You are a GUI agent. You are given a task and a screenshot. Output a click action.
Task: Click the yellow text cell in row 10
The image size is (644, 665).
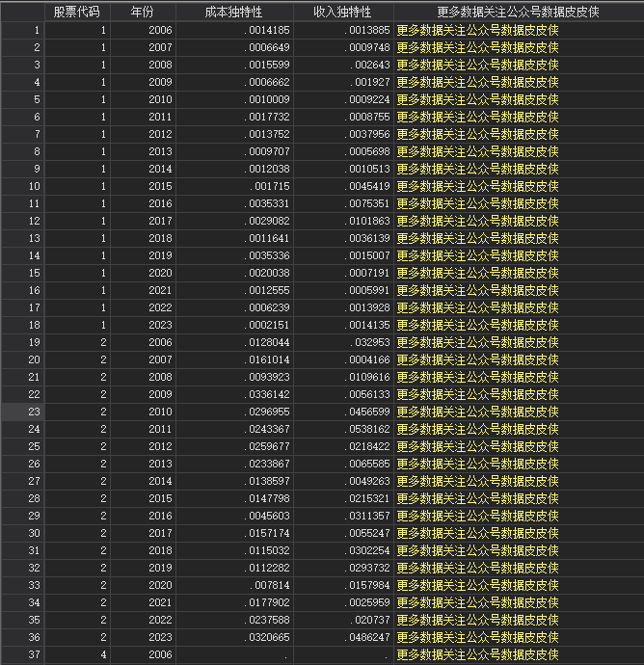pyautogui.click(x=478, y=186)
